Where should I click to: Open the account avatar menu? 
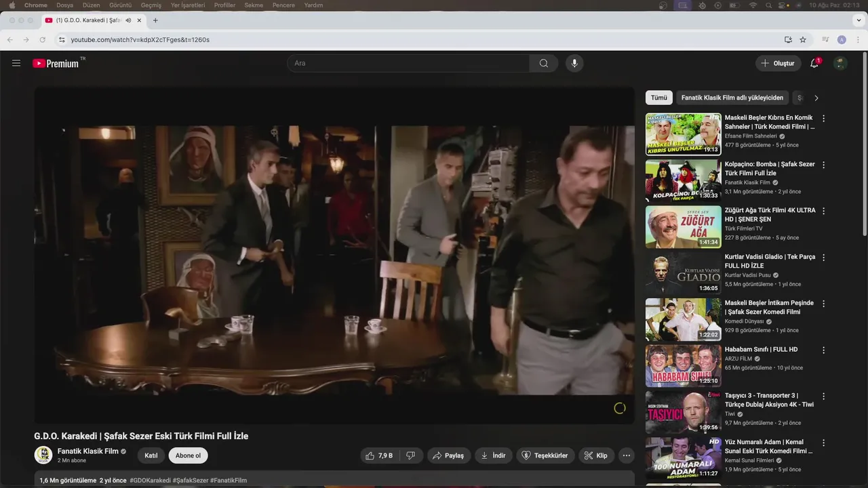(x=840, y=63)
